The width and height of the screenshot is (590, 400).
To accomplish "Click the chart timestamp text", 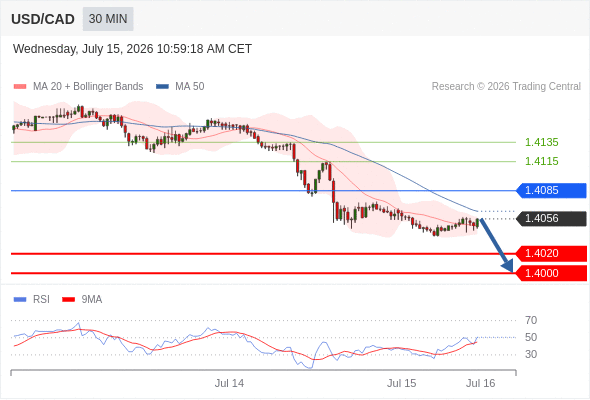I will 132,49.
